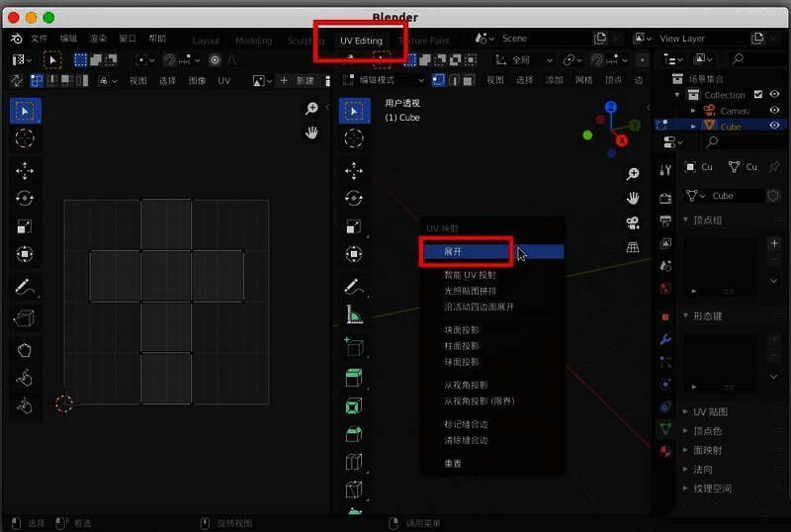Select transform tool in 3D viewport
This screenshot has width=791, height=532.
click(354, 254)
